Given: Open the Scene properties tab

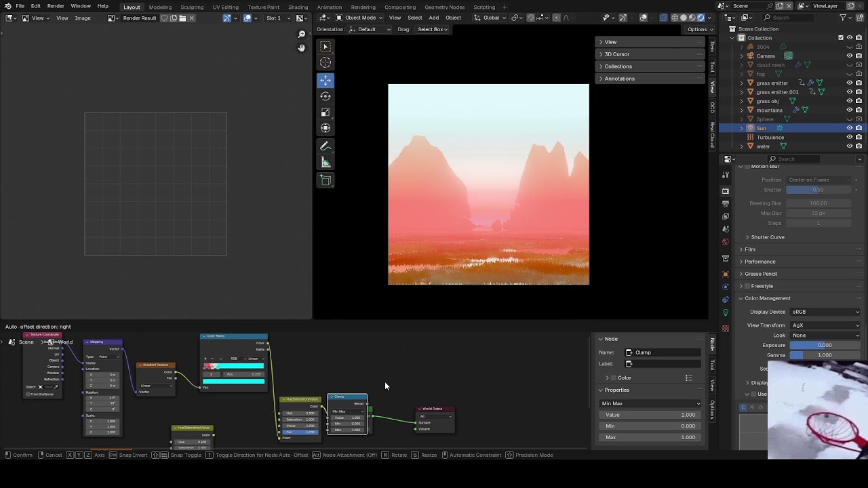Looking at the screenshot, I should pyautogui.click(x=726, y=229).
